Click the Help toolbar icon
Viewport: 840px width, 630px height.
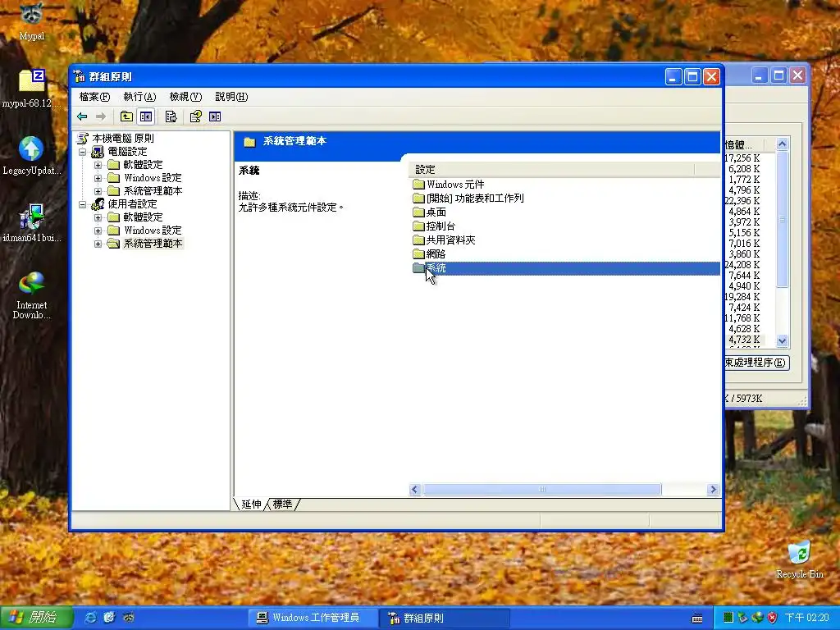(196, 116)
